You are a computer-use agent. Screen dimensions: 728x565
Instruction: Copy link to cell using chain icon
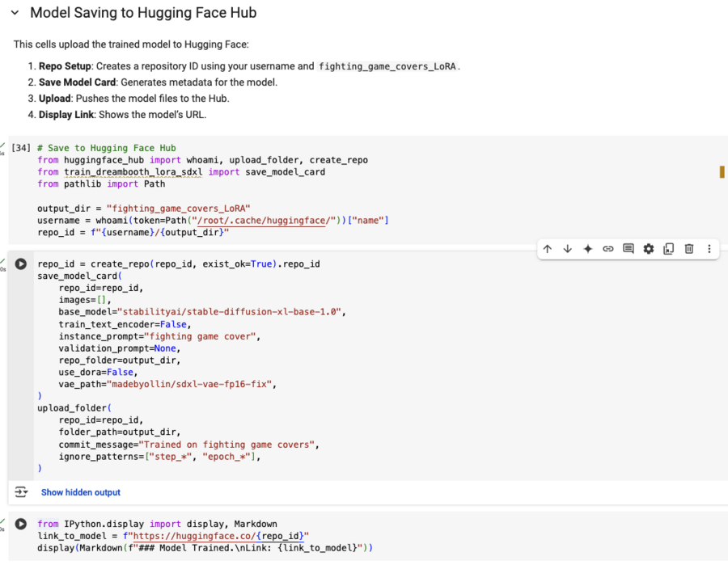click(608, 249)
